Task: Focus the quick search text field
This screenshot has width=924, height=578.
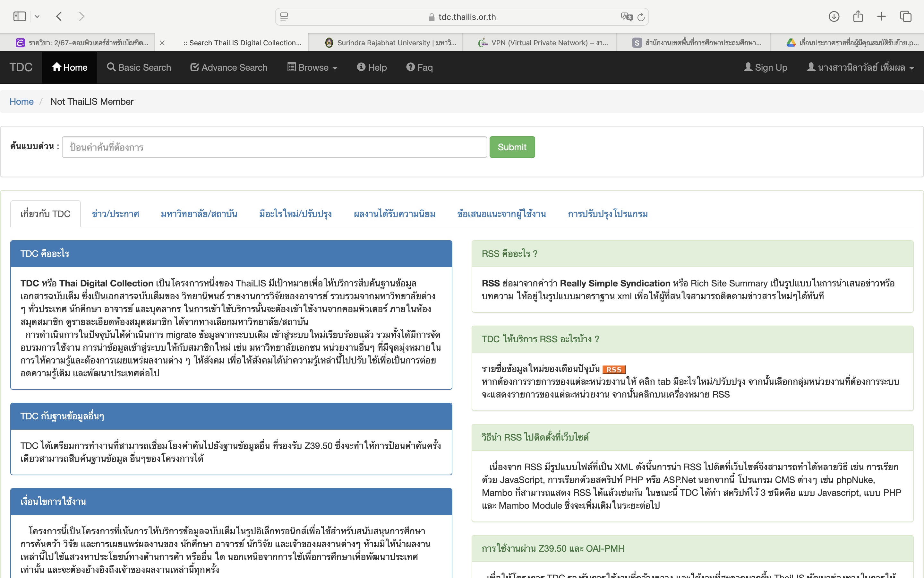Action: [x=275, y=147]
